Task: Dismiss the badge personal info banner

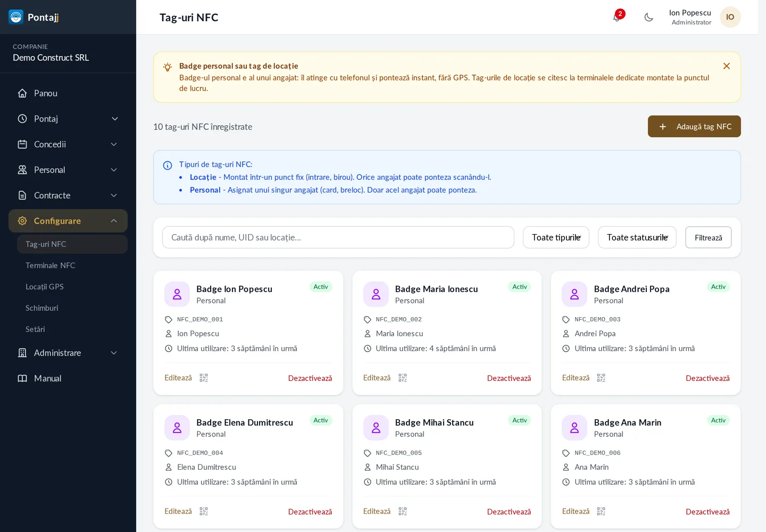Action: (x=727, y=66)
